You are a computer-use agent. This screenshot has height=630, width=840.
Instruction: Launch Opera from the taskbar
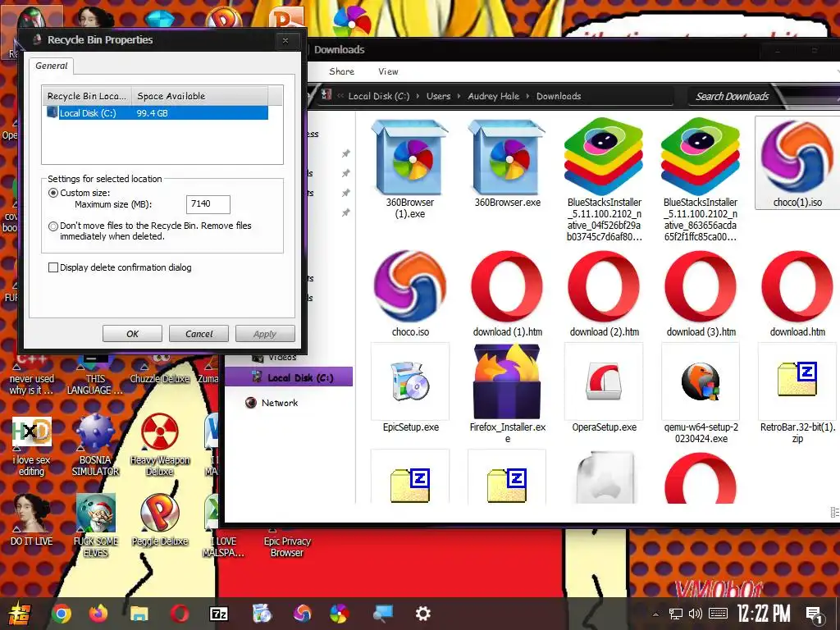click(180, 614)
